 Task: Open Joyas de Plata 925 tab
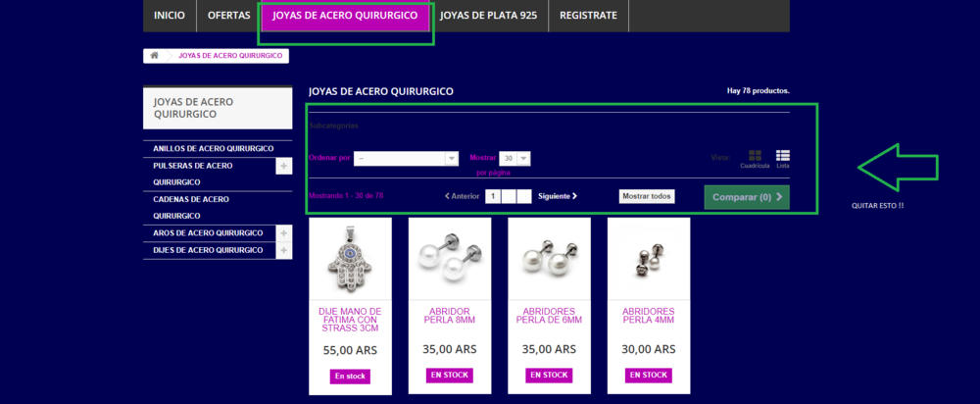(x=488, y=16)
